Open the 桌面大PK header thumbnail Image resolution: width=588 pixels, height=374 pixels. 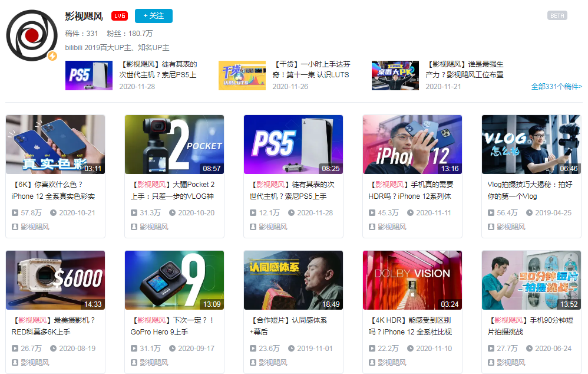(x=395, y=76)
